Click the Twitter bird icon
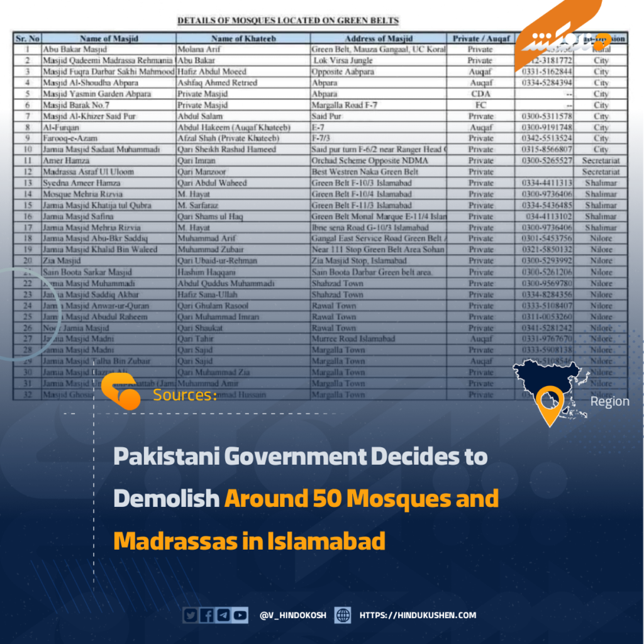The width and height of the screenshot is (644, 644). pos(191,615)
